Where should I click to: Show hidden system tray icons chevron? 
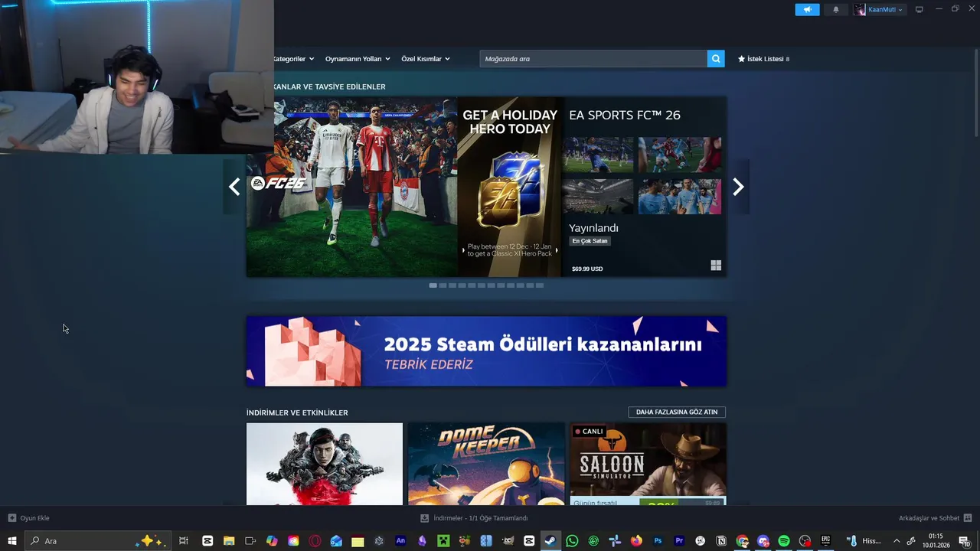(897, 541)
